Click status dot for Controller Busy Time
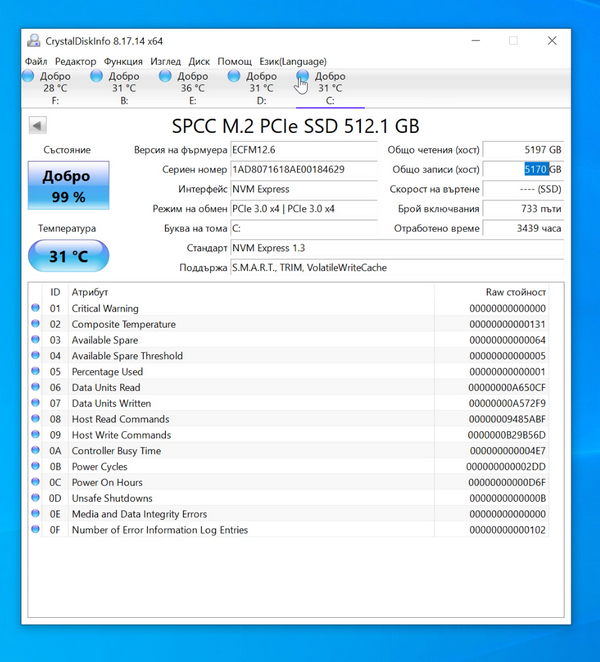Image resolution: width=600 pixels, height=662 pixels. 35,450
